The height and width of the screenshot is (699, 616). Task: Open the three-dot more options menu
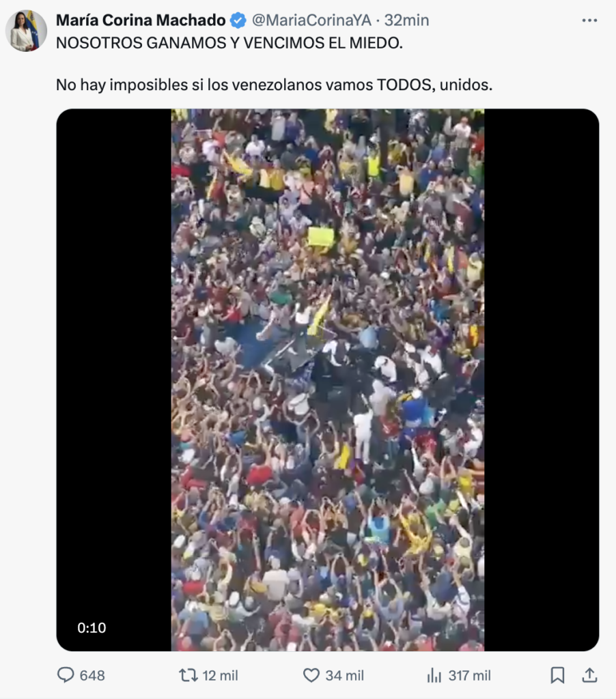coord(589,20)
